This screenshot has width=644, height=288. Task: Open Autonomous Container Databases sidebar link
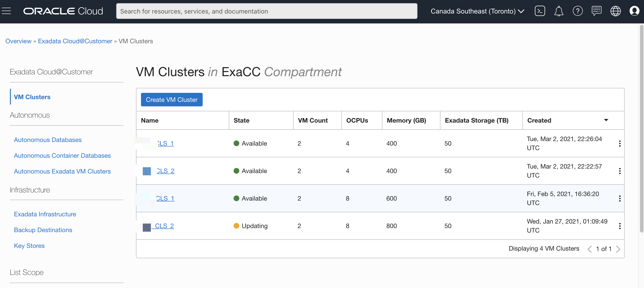[62, 155]
